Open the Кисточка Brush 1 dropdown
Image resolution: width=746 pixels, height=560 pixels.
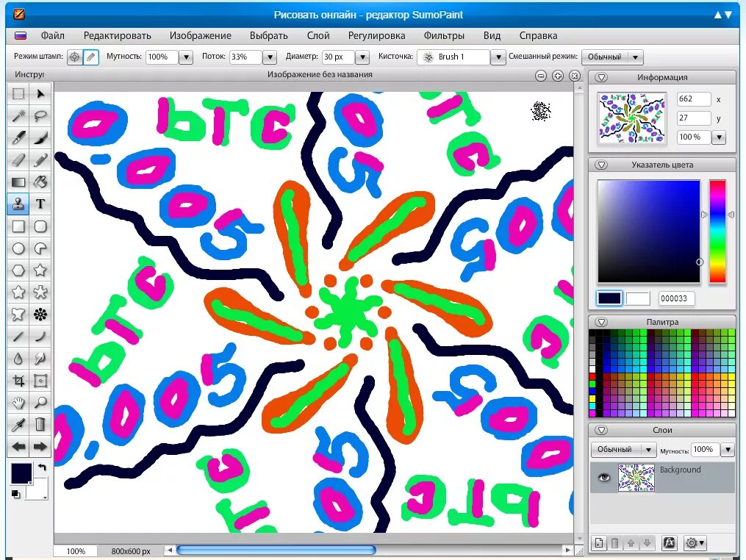pos(498,57)
